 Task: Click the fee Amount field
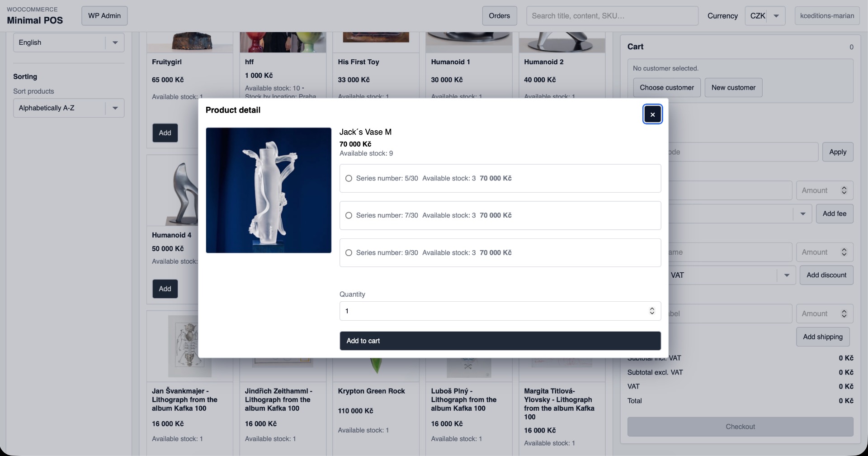click(825, 190)
